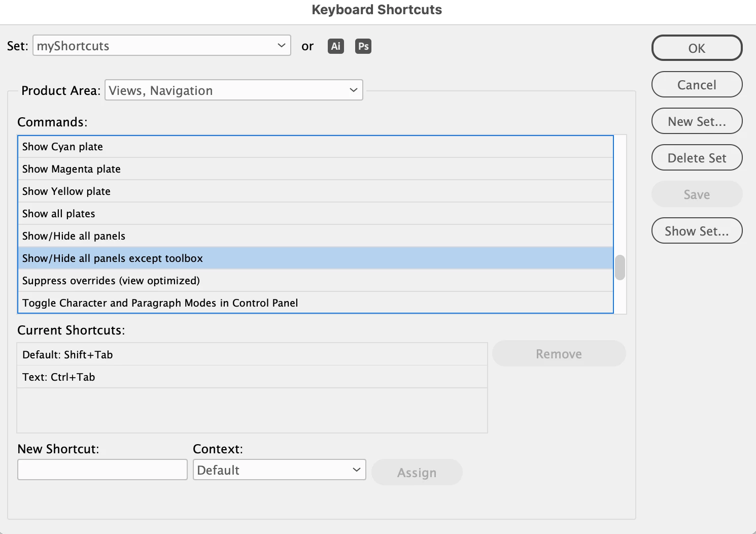
Task: Click the Show Set button
Action: coord(697,231)
